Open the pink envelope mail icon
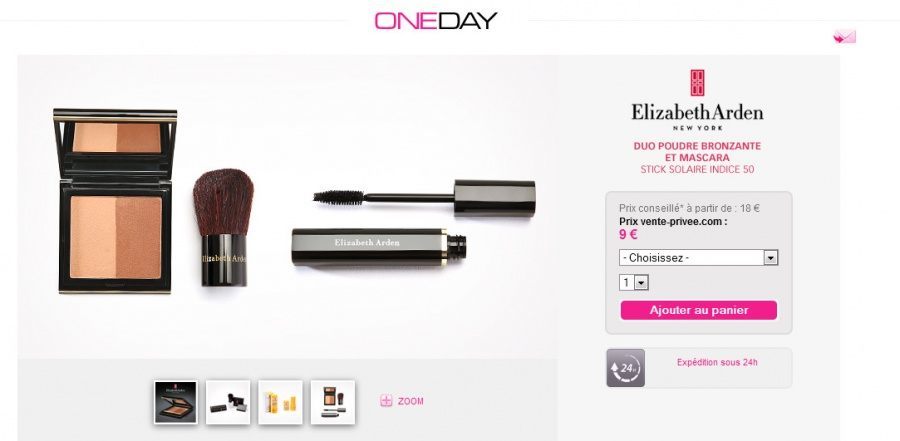 844,37
